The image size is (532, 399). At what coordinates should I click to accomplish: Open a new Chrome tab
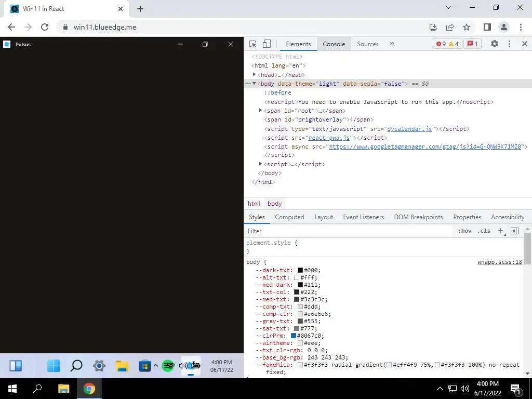tap(140, 9)
